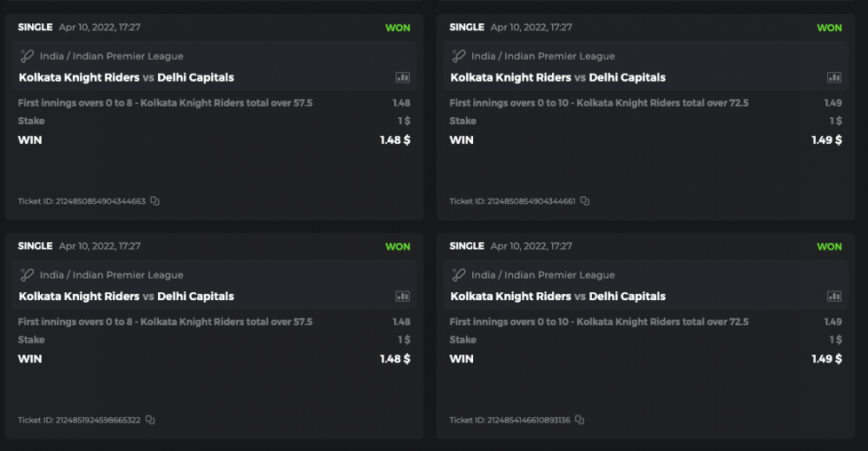Copy ticket ID ending in 344661
Image resolution: width=868 pixels, height=451 pixels.
coord(585,201)
